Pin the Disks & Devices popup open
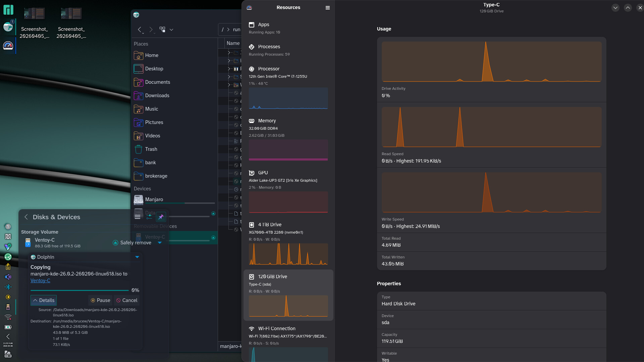644x362 pixels. (161, 217)
